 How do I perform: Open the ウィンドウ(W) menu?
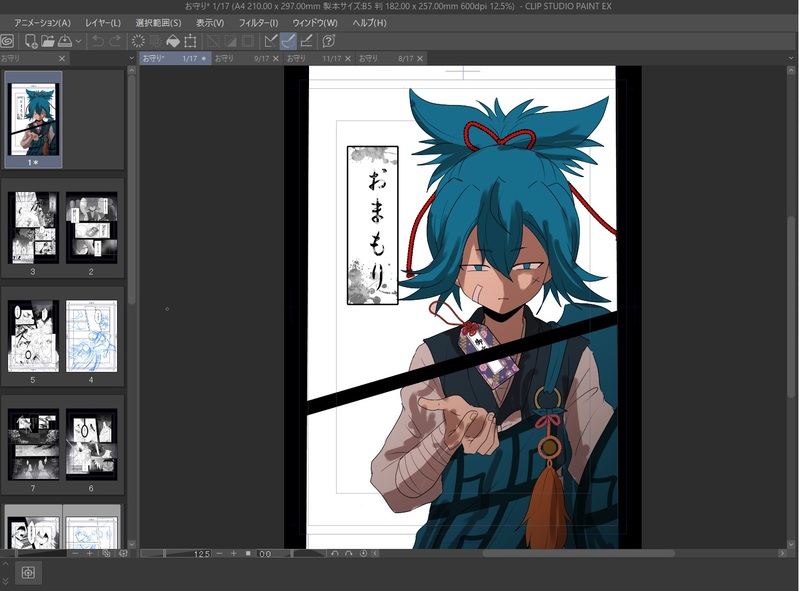click(x=315, y=23)
